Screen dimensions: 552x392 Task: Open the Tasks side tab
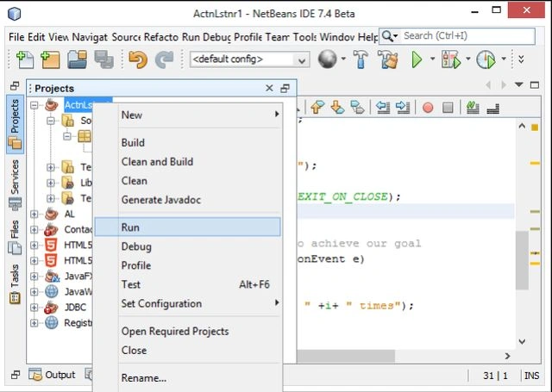pos(15,283)
